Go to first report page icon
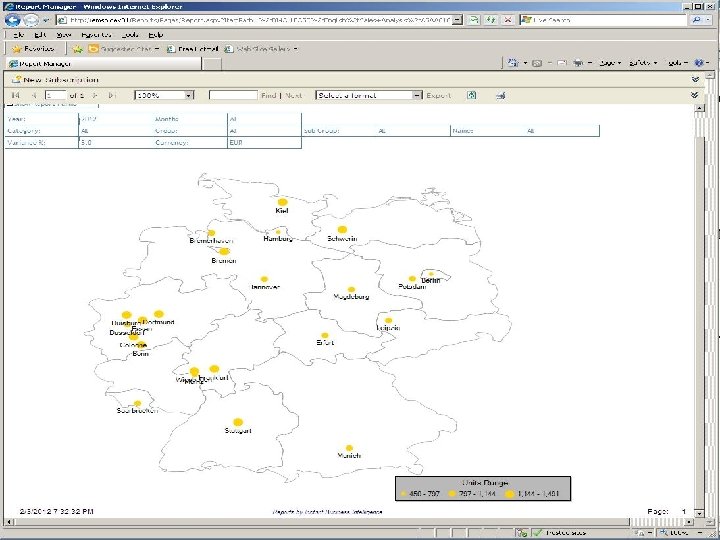This screenshot has height=540, width=720. [x=15, y=95]
